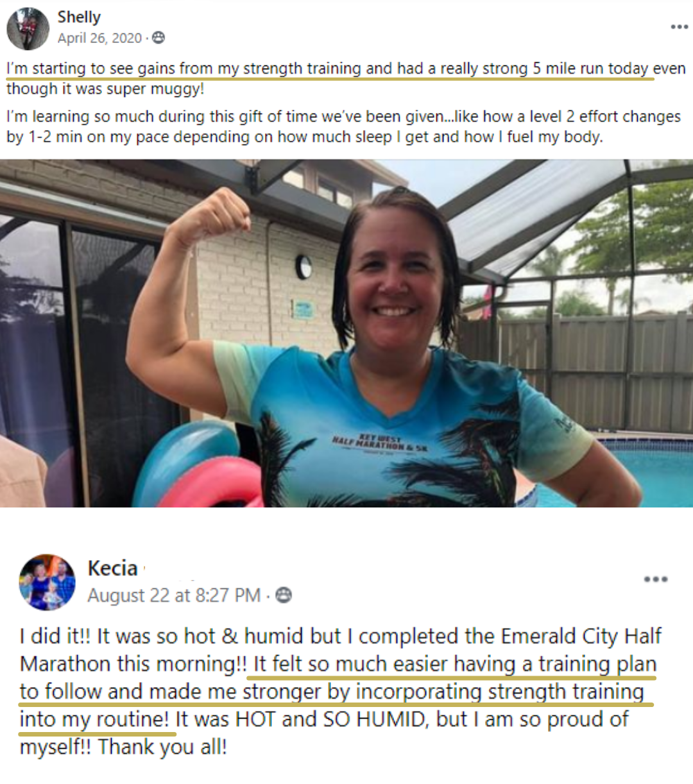
Task: Click the name Shelly on the first post
Action: (x=79, y=17)
